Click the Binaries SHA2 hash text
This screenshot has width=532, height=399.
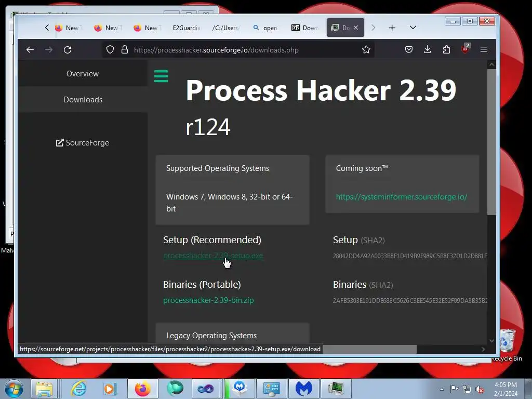coord(410,301)
